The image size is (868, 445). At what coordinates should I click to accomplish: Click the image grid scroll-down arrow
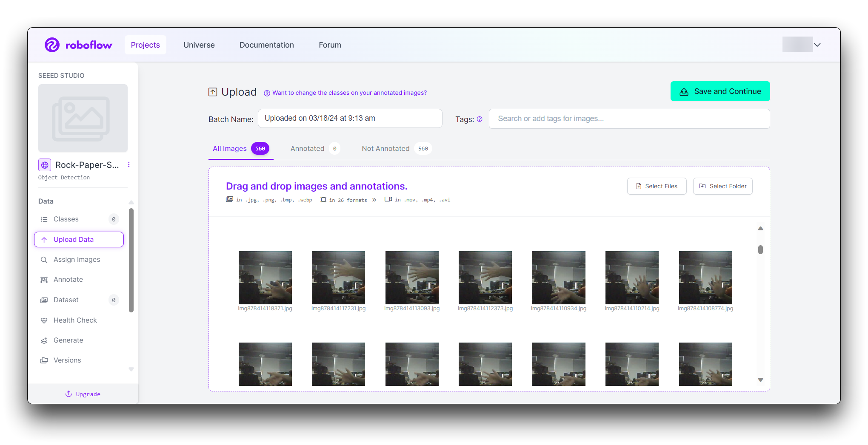(x=760, y=380)
